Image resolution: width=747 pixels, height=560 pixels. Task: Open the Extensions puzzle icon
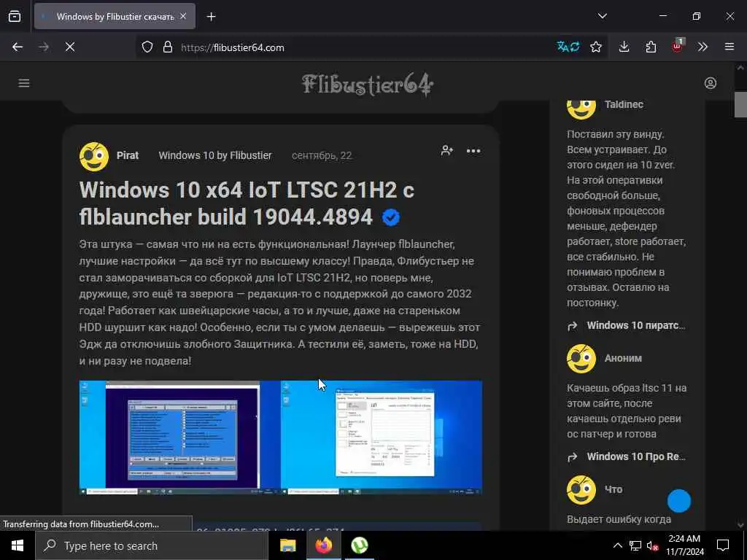tap(651, 47)
